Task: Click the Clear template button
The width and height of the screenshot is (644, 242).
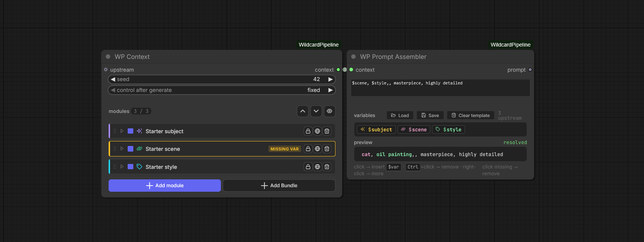Action: pyautogui.click(x=471, y=115)
